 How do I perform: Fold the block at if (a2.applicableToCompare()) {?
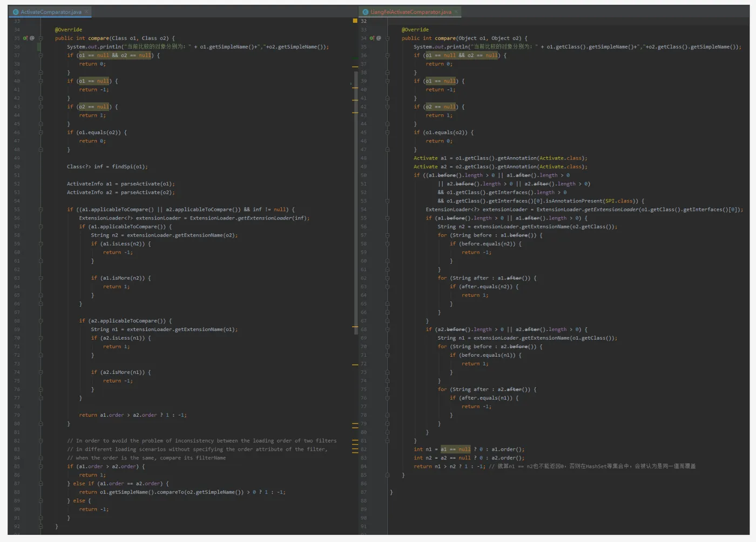click(x=40, y=321)
